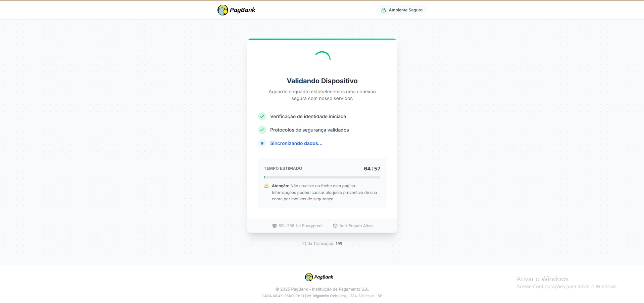The width and height of the screenshot is (644, 303).
Task: Click the PagBank logo icon in the header
Action: coord(222,10)
